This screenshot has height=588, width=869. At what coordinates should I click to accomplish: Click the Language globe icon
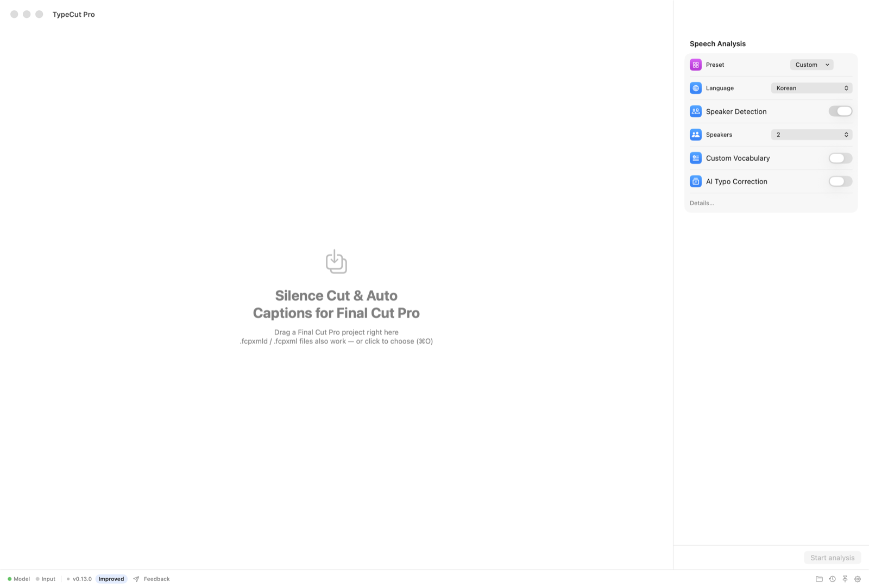(x=695, y=88)
